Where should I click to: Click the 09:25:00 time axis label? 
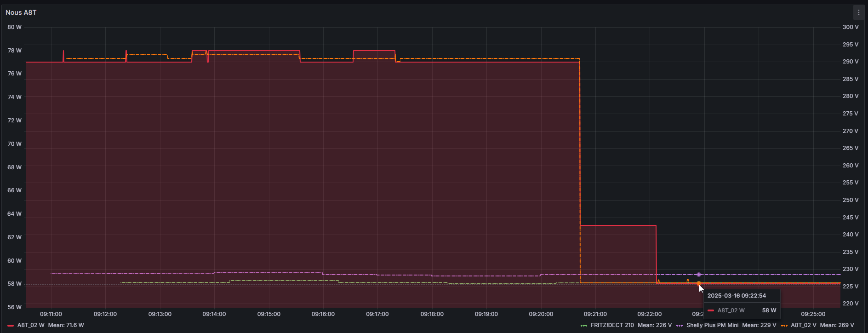(813, 314)
